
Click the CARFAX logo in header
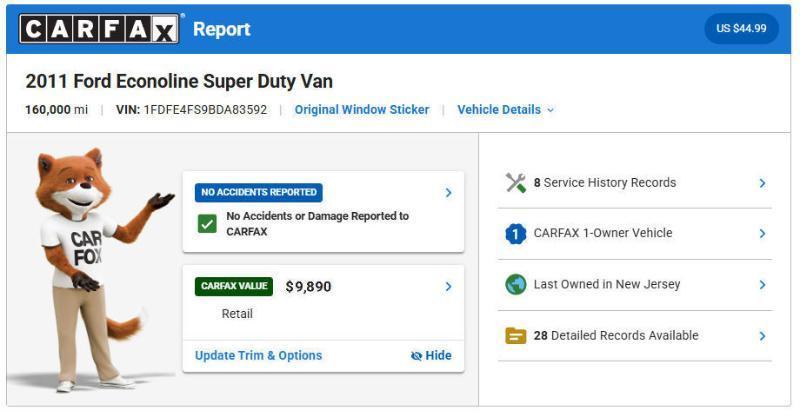click(x=100, y=29)
